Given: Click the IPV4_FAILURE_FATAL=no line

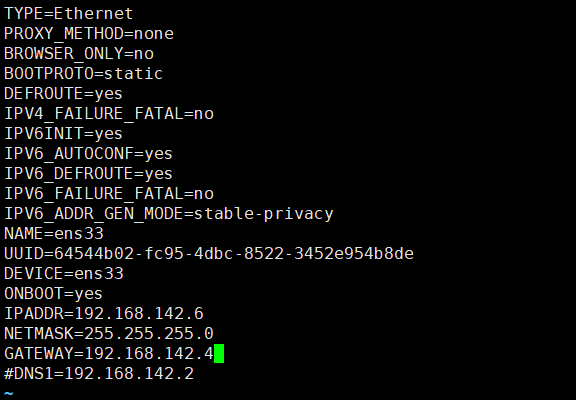Looking at the screenshot, I should [x=109, y=113].
